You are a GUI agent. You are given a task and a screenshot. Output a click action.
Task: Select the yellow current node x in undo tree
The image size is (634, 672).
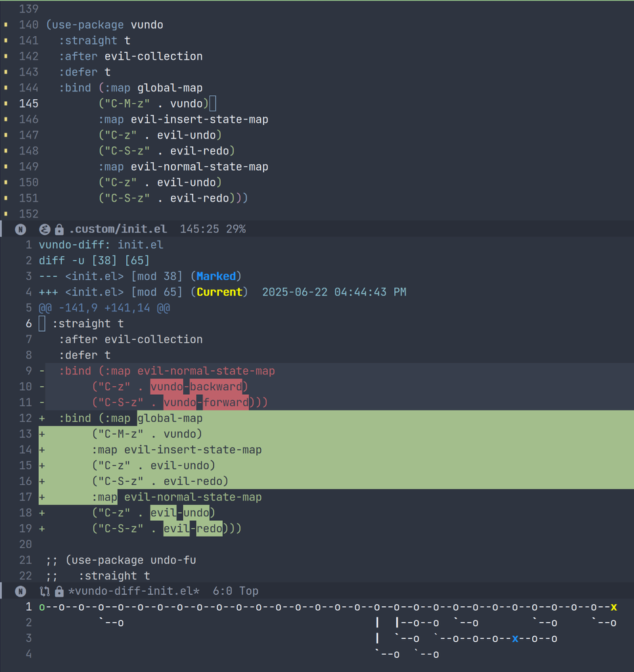pos(614,607)
